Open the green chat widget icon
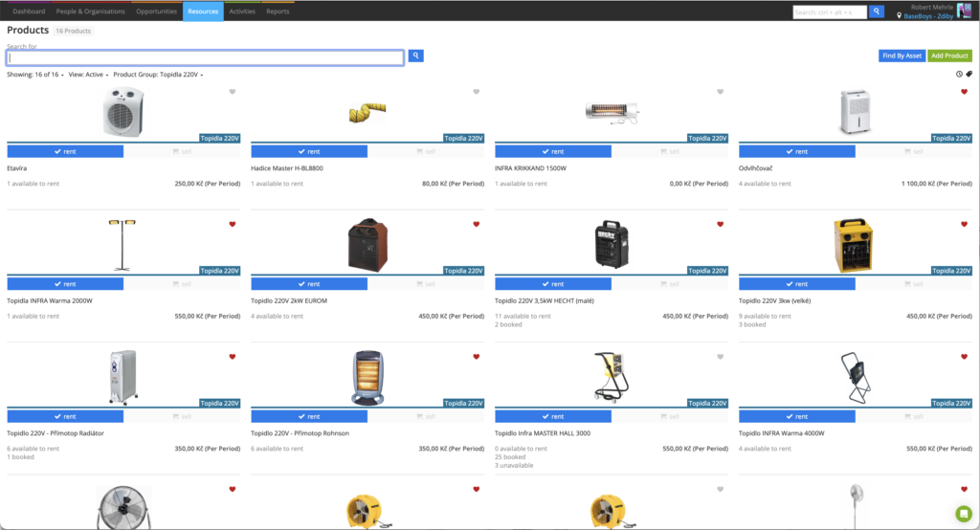 (x=963, y=514)
